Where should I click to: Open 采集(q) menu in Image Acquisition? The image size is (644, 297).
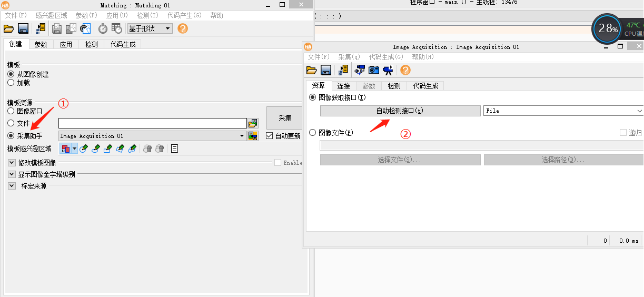[x=349, y=57]
